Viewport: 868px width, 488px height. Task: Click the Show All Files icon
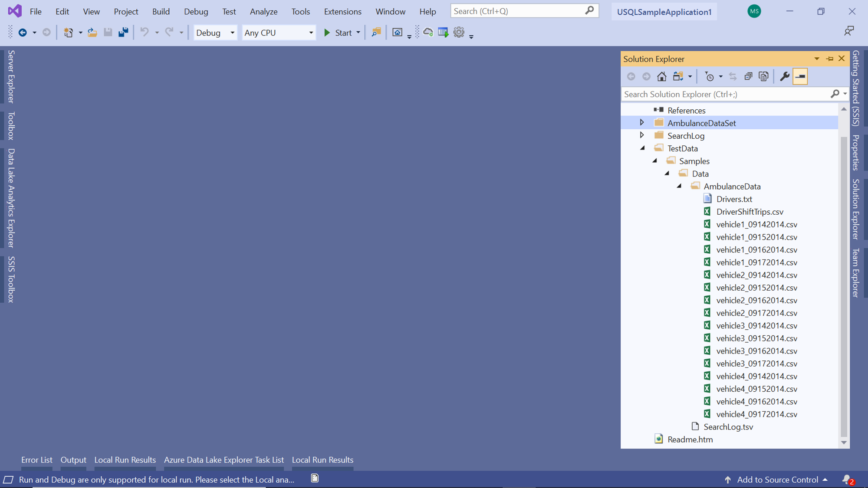click(x=763, y=77)
